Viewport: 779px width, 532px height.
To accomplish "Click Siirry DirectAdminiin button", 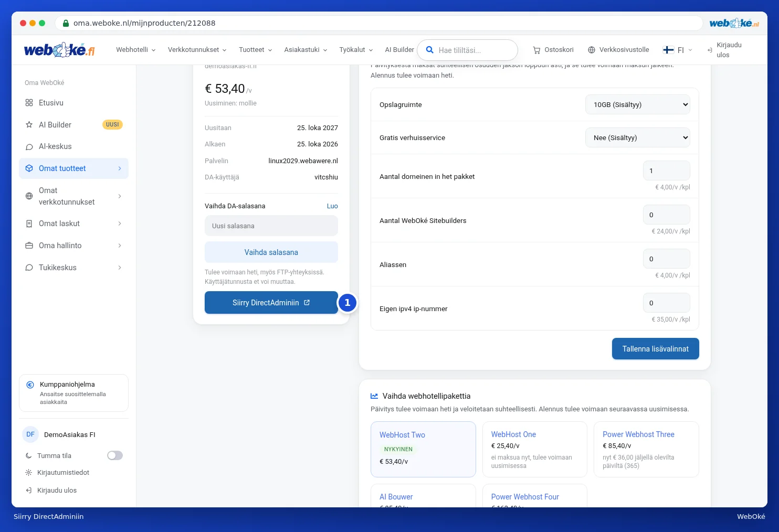I will [x=271, y=303].
